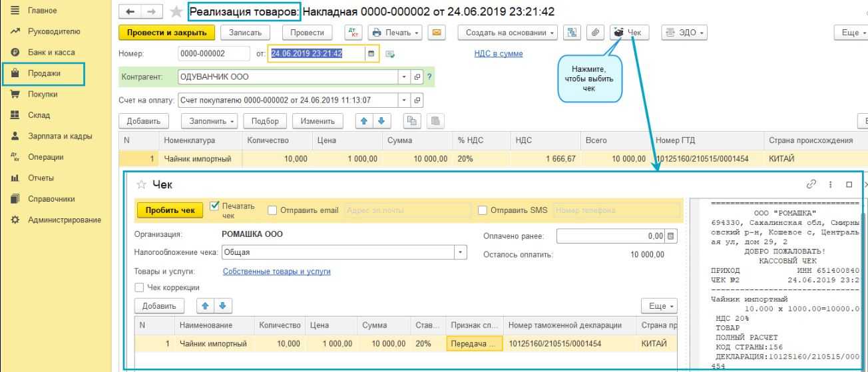The image size is (868, 372).
Task: Open the document structure icon
Action: (x=571, y=33)
